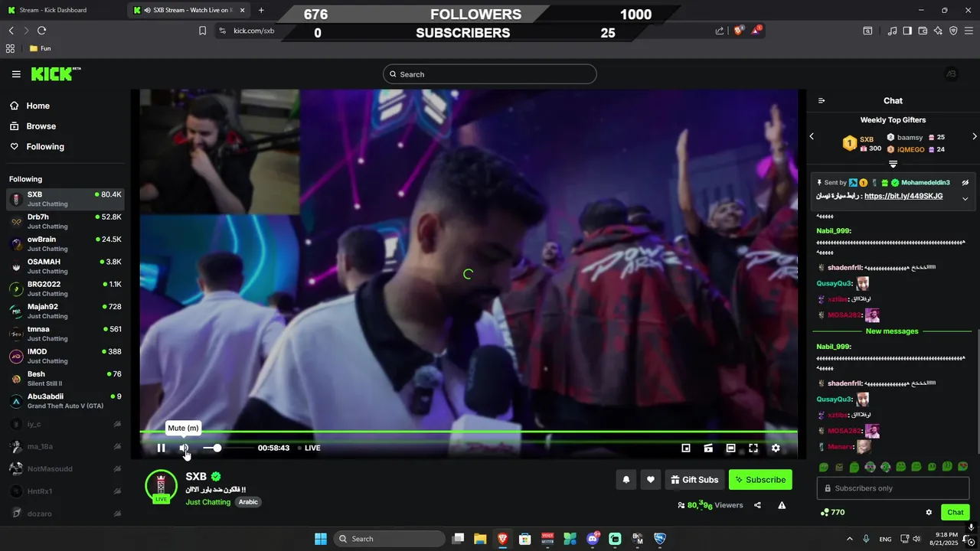Viewport: 980px width, 551px height.
Task: Open Abu3abdii channel in Following list
Action: [66, 400]
